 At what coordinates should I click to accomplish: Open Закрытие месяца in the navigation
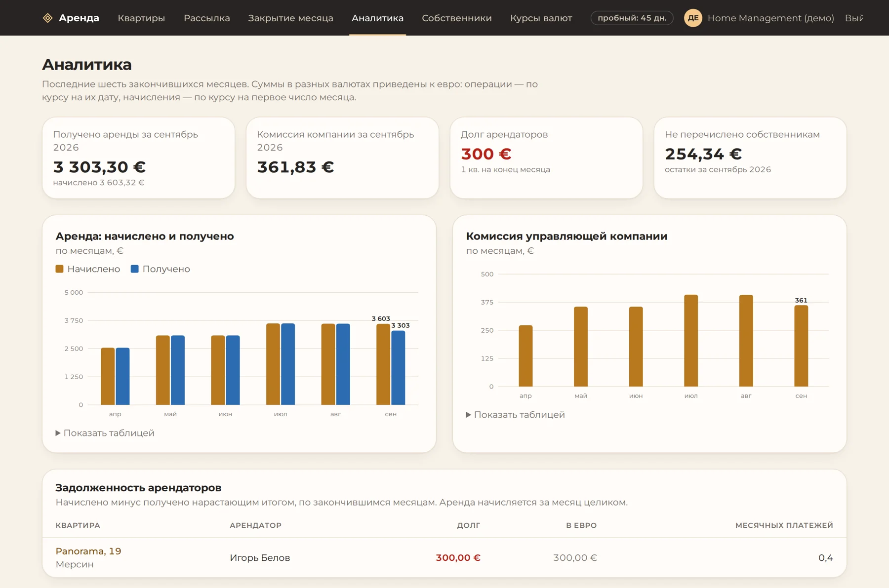[290, 18]
